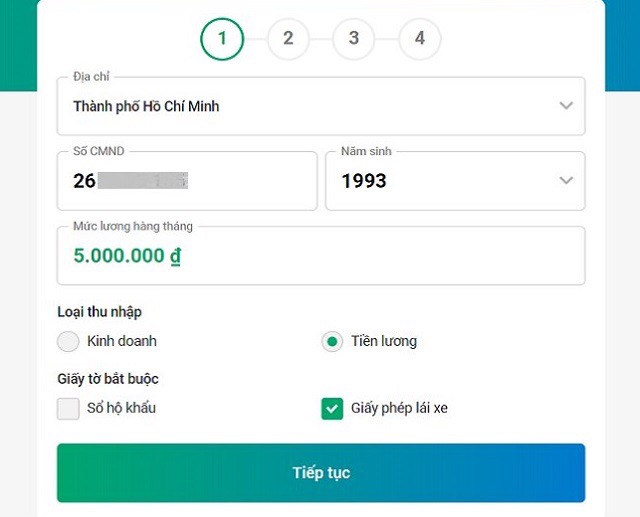Uncheck the Giấy phép lái xe checkbox

coord(332,408)
